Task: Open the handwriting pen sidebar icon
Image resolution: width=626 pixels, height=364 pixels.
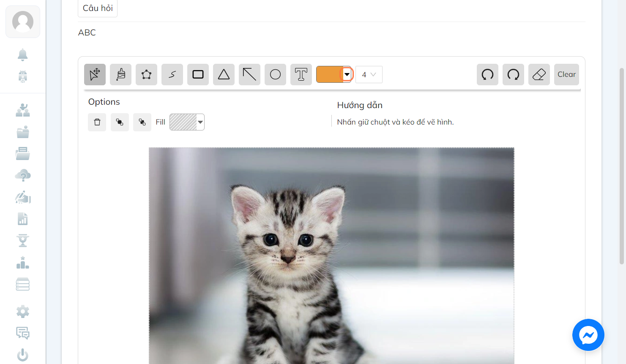Action: tap(23, 197)
